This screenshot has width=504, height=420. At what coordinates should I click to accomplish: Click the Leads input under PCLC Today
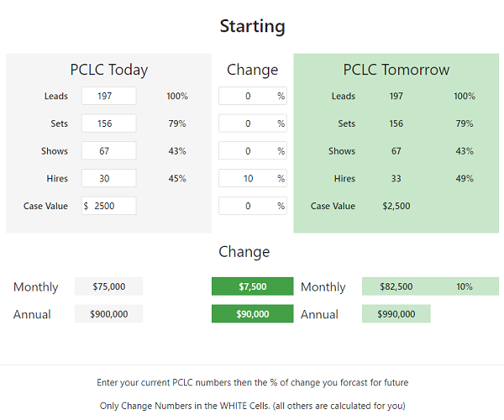click(108, 97)
